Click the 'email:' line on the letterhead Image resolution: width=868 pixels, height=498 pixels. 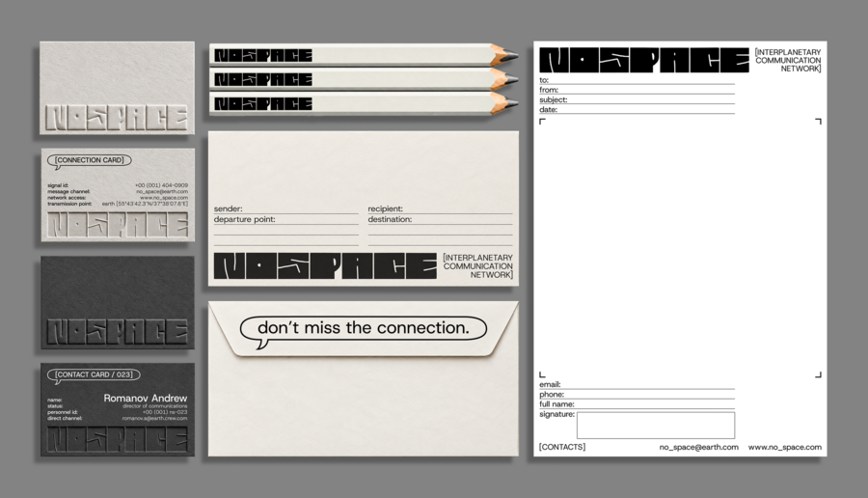click(637, 384)
